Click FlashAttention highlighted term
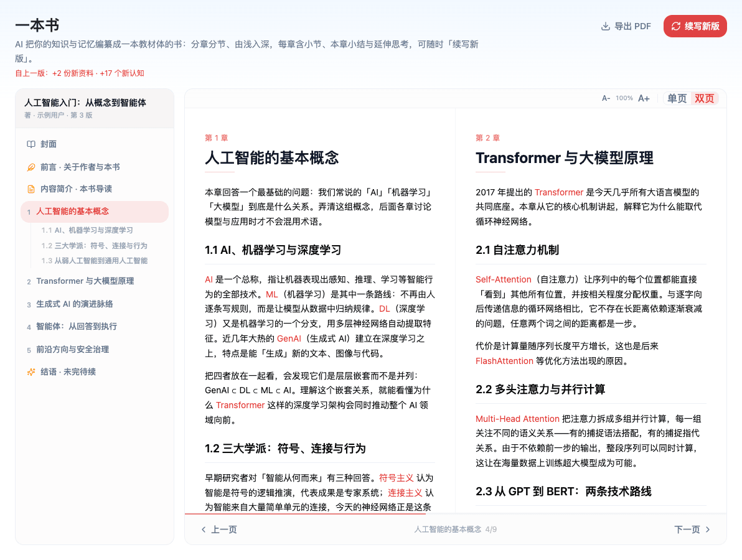 coord(504,362)
